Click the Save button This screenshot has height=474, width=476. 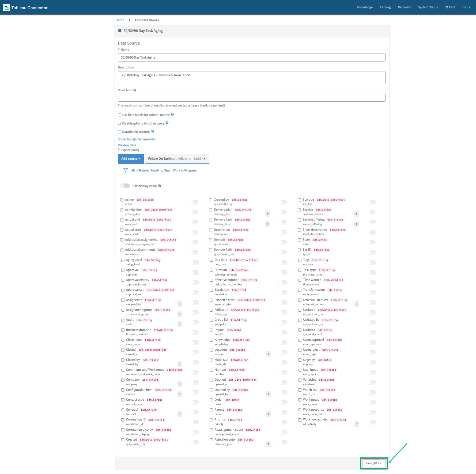[373, 463]
